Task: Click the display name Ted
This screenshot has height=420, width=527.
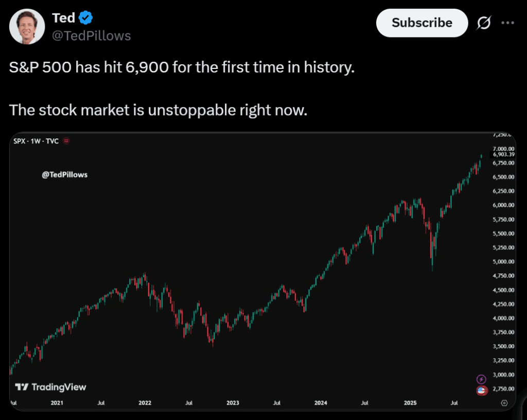Action: coord(64,19)
